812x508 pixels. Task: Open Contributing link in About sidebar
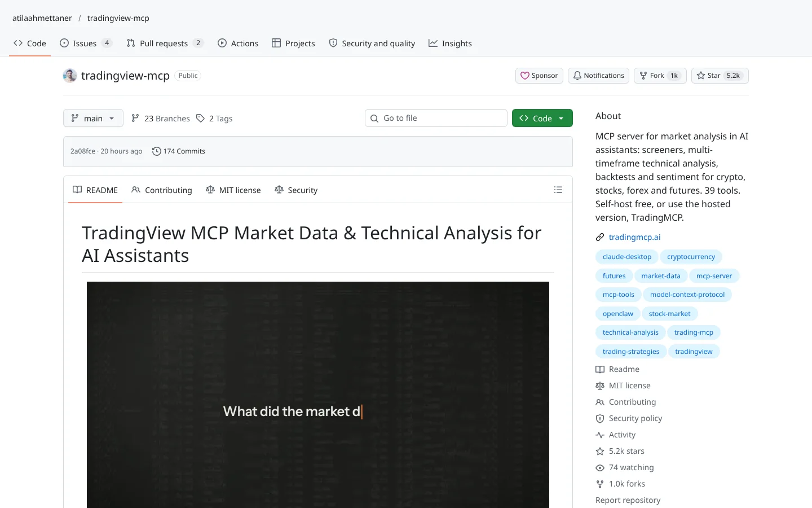626,402
